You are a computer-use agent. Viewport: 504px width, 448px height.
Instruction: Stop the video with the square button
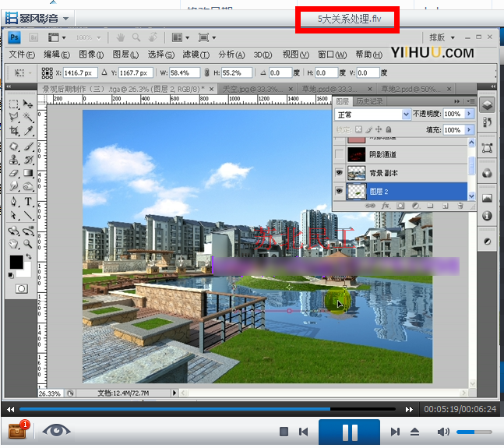284,432
